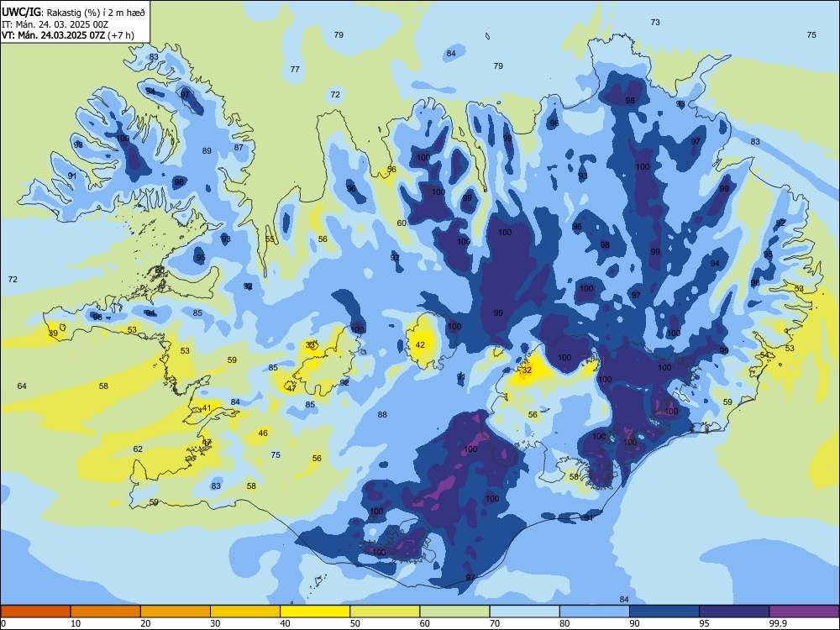Click the map value '60' in north Iceland
Viewport: 840px width, 630px height.
point(402,223)
